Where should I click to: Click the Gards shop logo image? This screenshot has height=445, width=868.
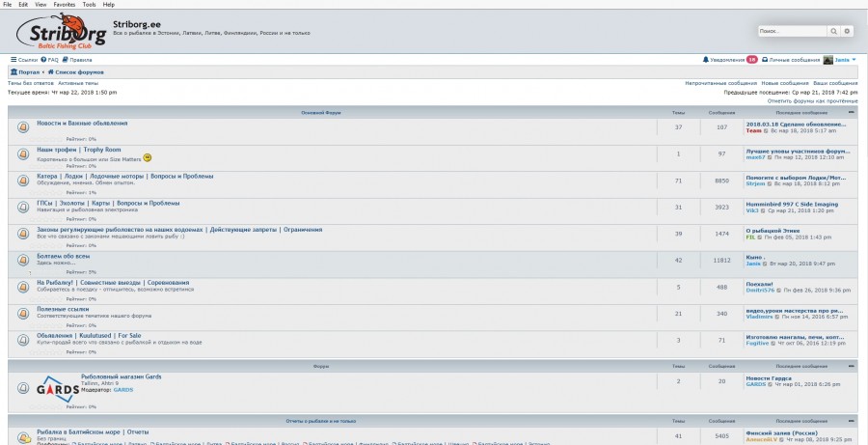pos(56,388)
